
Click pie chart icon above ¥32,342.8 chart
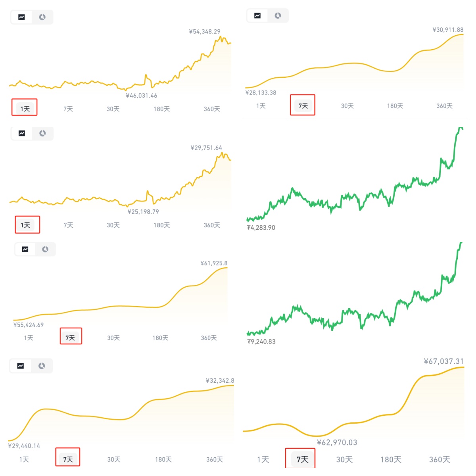42,366
